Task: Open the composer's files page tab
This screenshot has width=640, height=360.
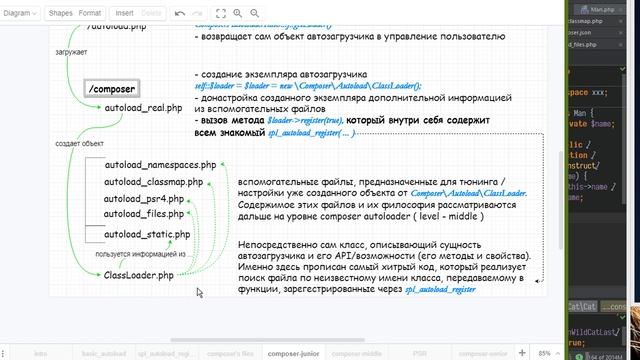Action: [230, 353]
